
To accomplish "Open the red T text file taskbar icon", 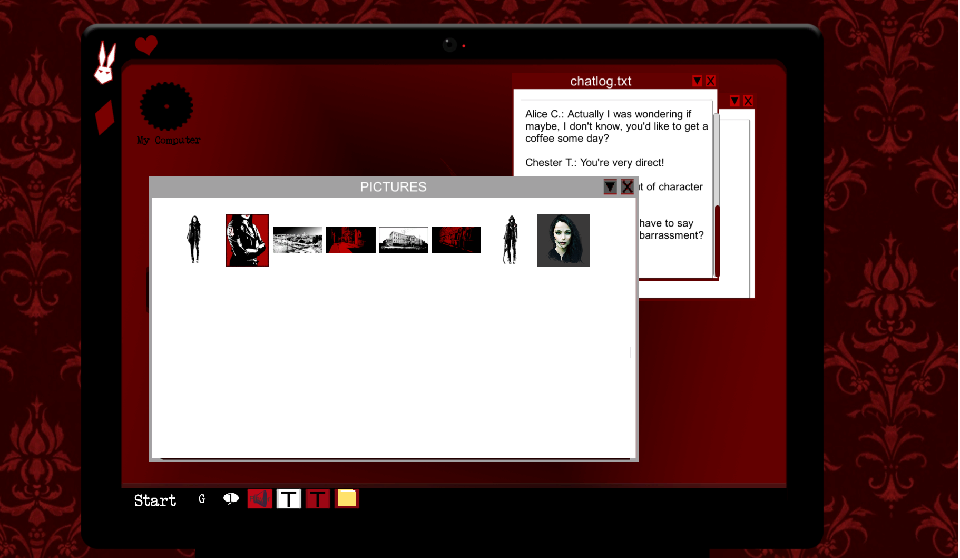I will 318,498.
